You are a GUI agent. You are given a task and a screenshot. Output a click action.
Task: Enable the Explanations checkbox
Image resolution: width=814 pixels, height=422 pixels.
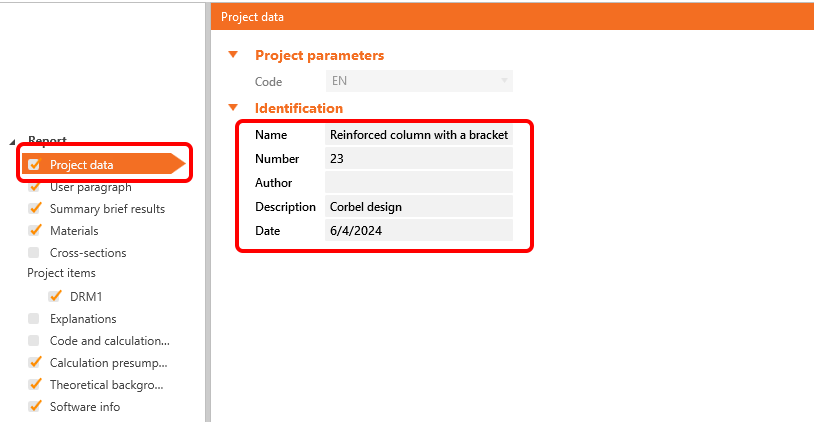coord(34,319)
